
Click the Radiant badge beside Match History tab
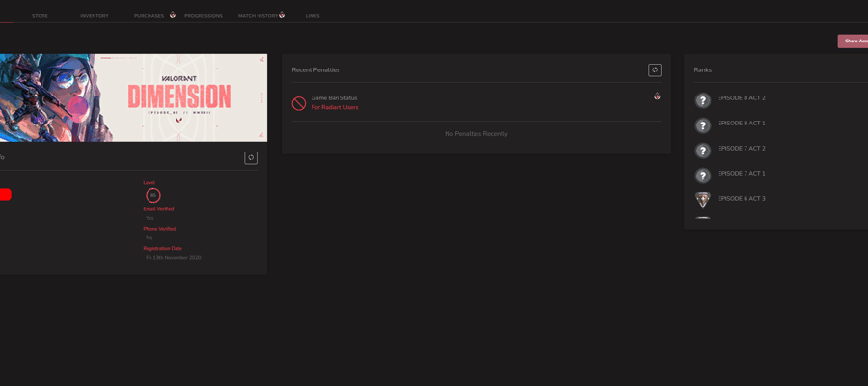click(x=282, y=14)
